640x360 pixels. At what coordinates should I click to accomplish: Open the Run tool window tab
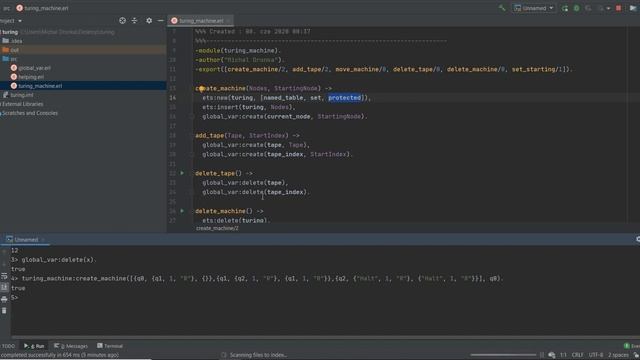[x=34, y=346]
